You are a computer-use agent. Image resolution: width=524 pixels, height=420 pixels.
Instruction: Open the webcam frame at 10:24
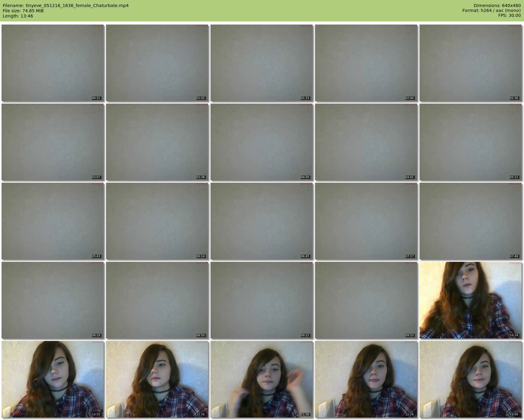pos(471,300)
